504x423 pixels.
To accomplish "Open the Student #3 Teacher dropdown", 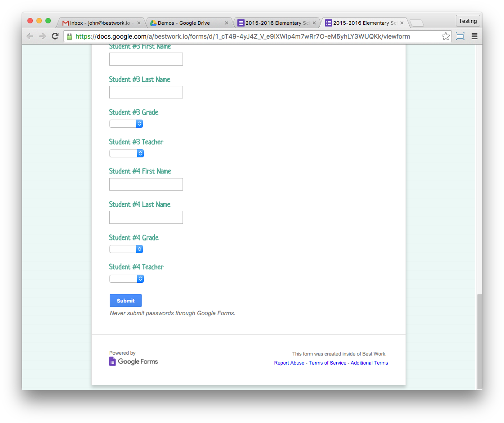I will pos(126,153).
